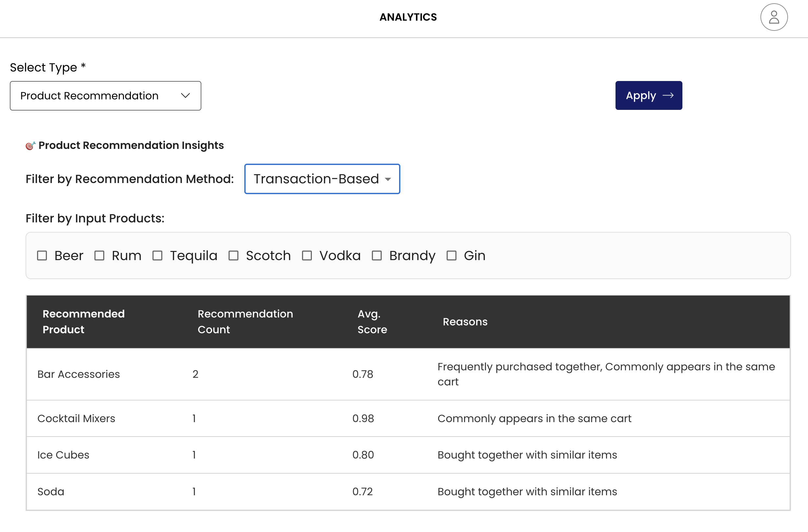Image resolution: width=808 pixels, height=532 pixels.
Task: Toggle the Vodka checkbox
Action: point(307,255)
